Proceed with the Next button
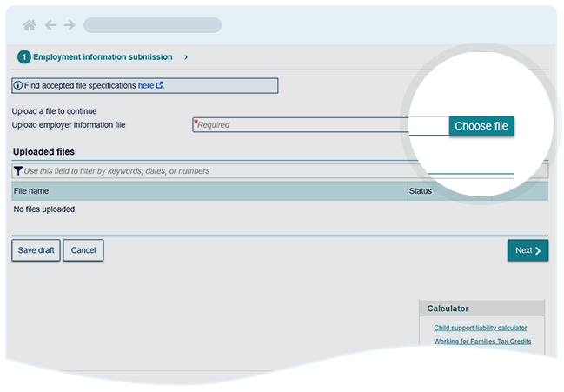564x392 pixels. [x=528, y=250]
